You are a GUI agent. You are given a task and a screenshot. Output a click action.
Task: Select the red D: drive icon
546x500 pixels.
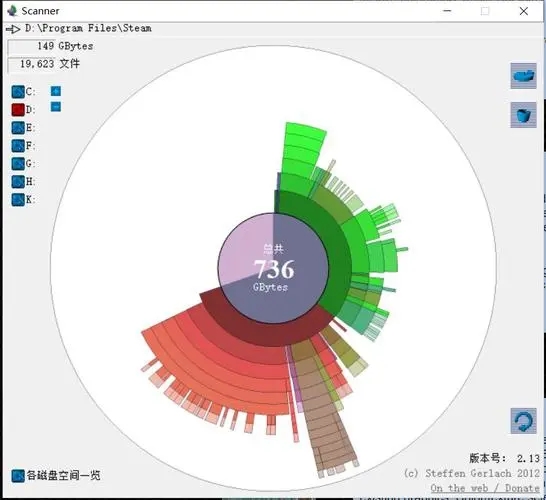[18, 110]
